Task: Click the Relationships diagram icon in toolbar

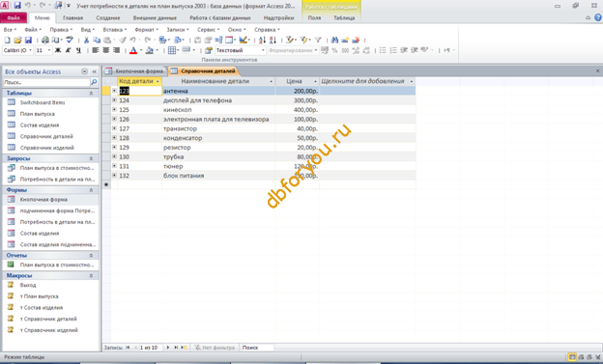Action: click(218, 40)
